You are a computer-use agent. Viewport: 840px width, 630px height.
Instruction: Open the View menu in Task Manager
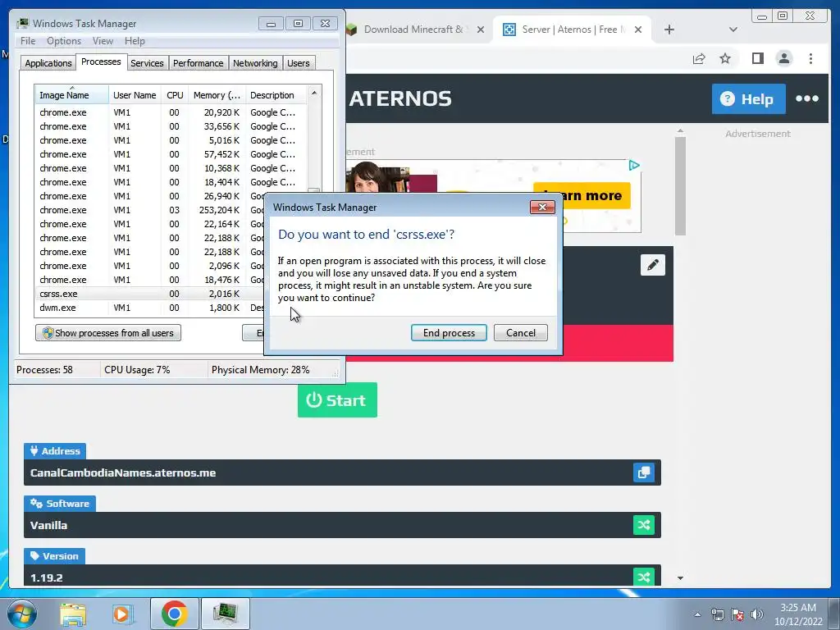click(103, 41)
